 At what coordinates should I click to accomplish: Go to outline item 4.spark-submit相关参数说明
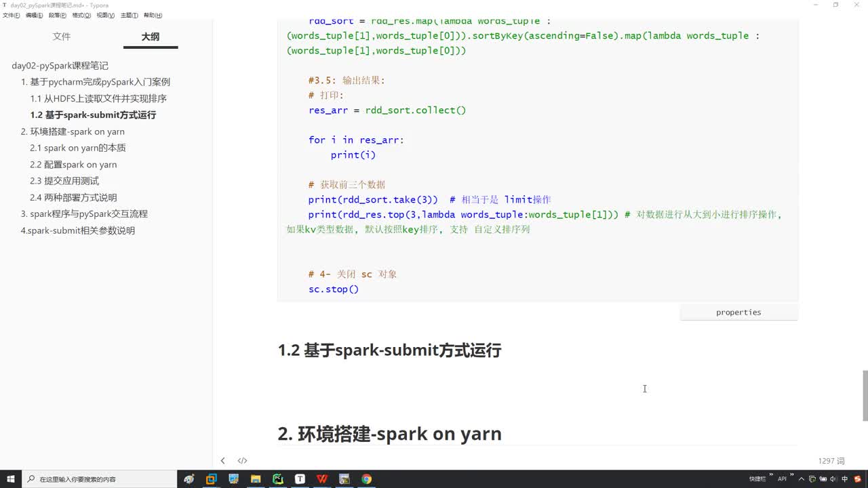[78, 230]
